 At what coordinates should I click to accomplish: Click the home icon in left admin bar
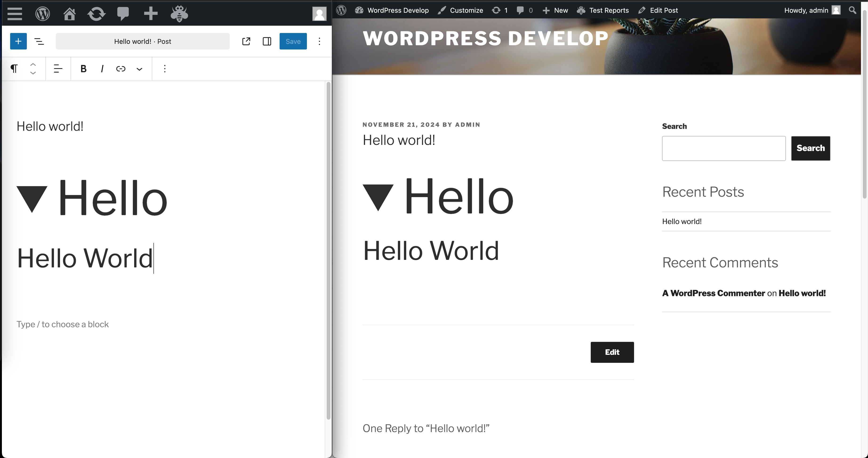[x=69, y=14]
